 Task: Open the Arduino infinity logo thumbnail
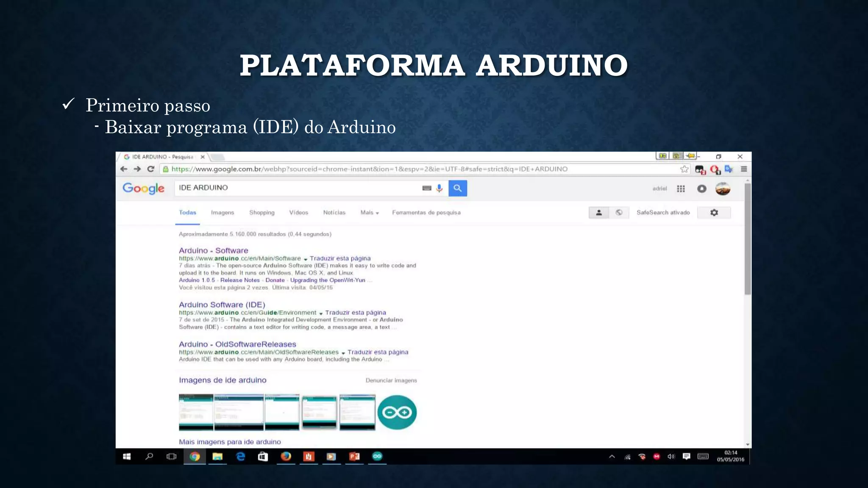[x=397, y=412]
